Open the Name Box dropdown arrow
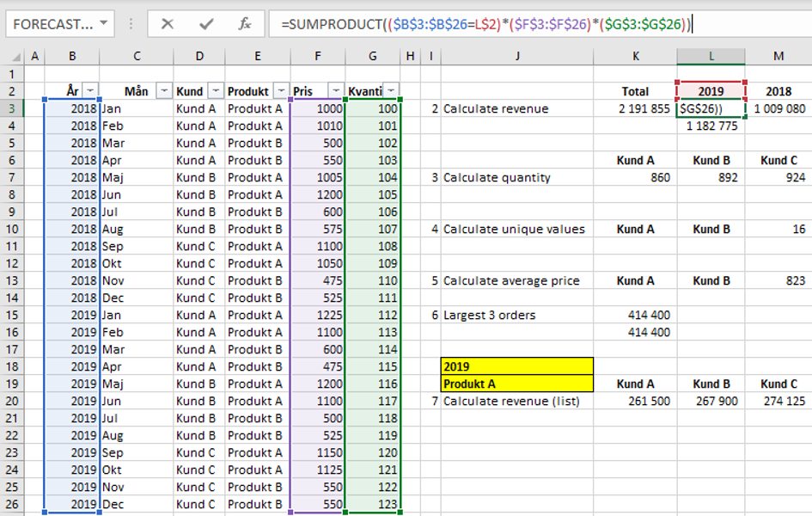The image size is (812, 516). (104, 23)
